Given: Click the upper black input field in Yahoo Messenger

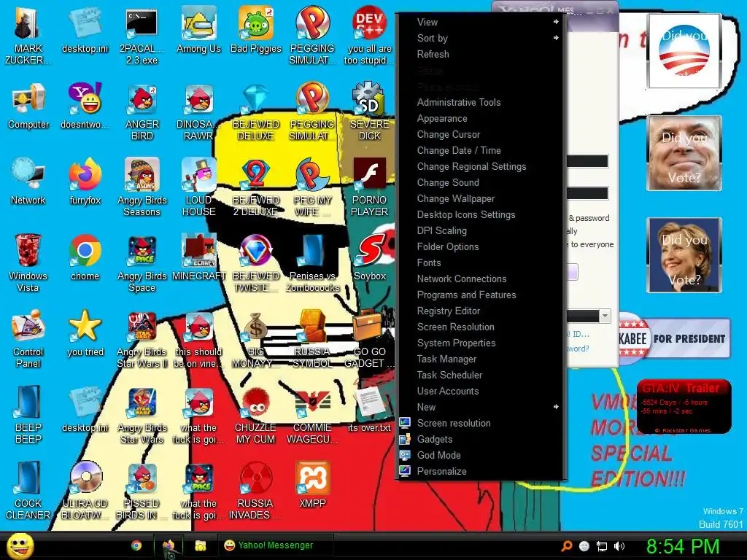Looking at the screenshot, I should [x=587, y=161].
